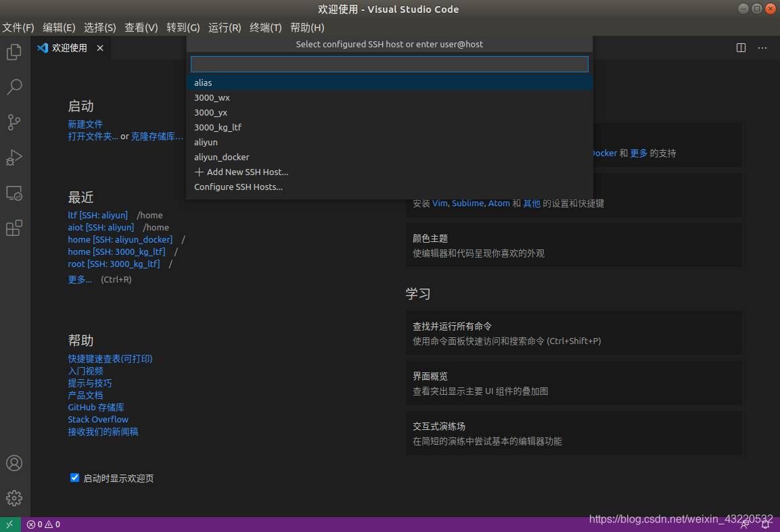The width and height of the screenshot is (780, 532).
Task: Click the Sublime keymap link
Action: tap(467, 203)
